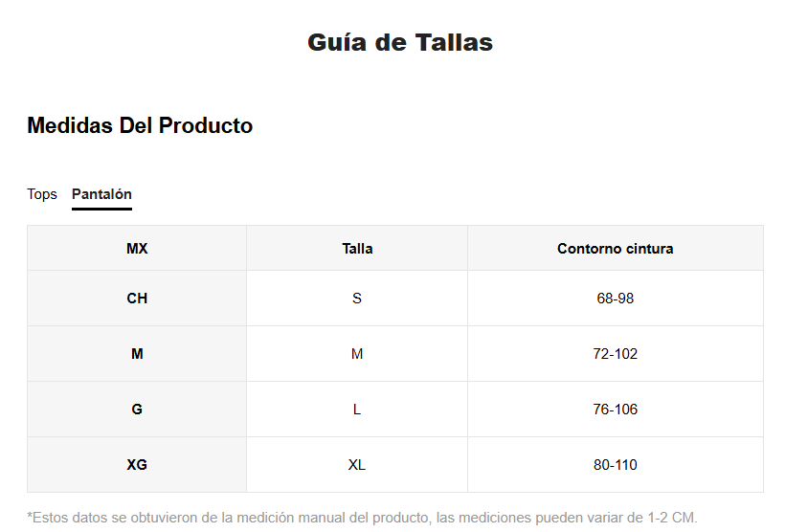Select the bold M size in MX column

tap(137, 354)
